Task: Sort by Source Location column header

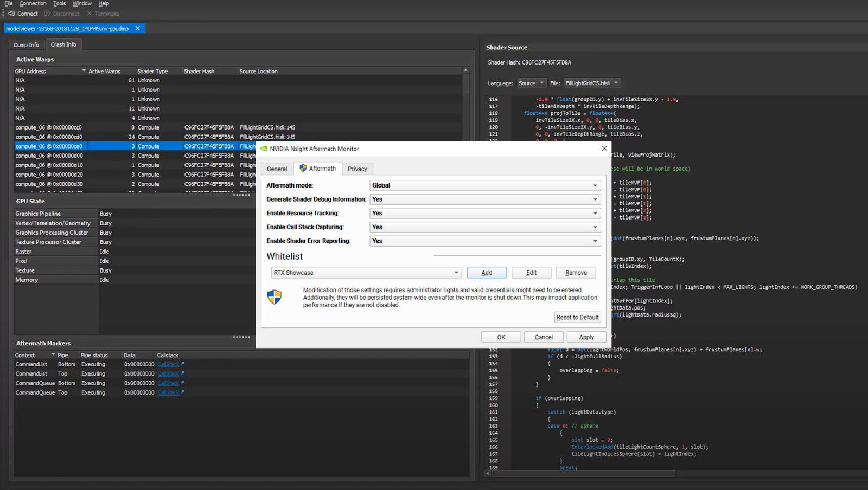Action: (x=350, y=71)
